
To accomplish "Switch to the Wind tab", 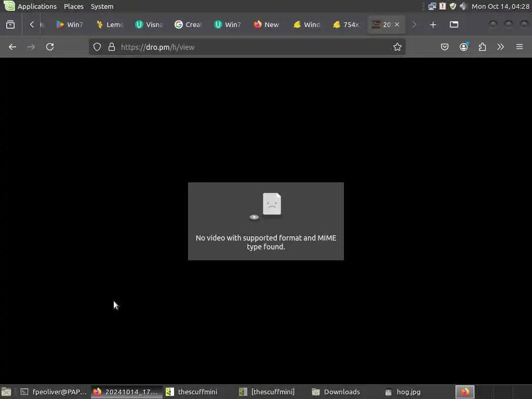I will (307, 24).
